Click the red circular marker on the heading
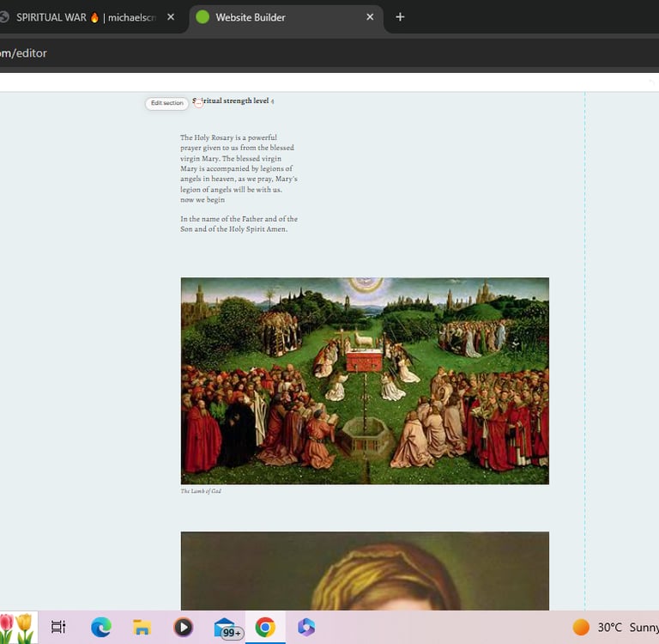 [198, 103]
